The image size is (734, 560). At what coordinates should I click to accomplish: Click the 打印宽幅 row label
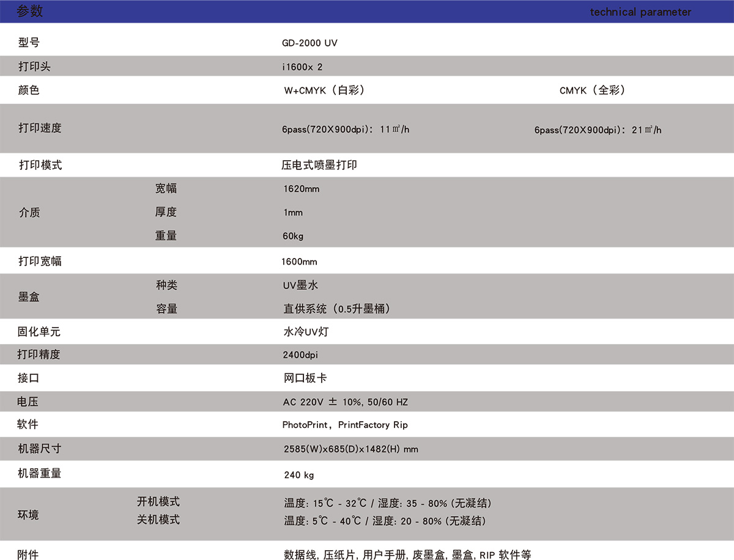tap(40, 261)
